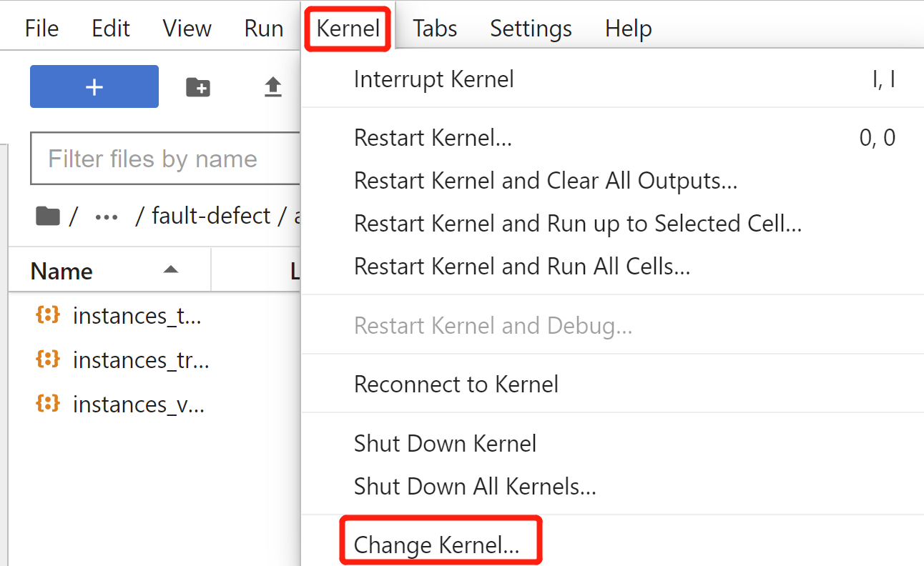Open the instances_tr... file in the list
The width and height of the screenshot is (924, 566).
click(140, 360)
